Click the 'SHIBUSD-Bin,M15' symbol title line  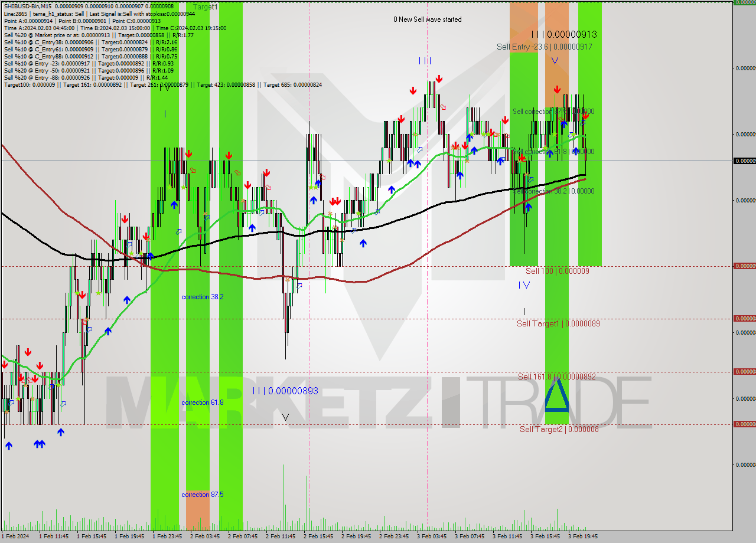89,6
